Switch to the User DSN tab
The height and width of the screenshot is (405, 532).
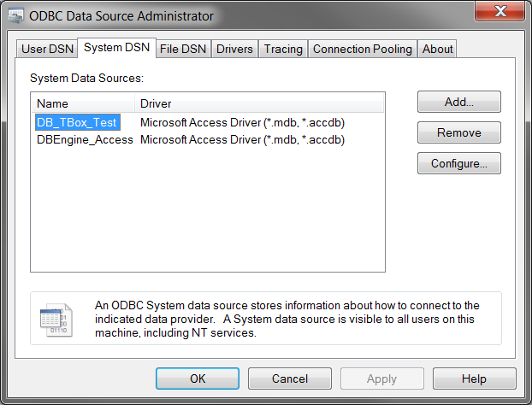(x=46, y=49)
